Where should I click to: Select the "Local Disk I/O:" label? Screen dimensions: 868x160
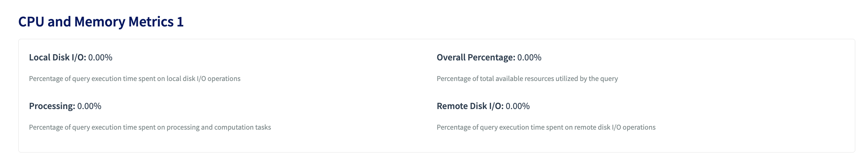click(x=57, y=57)
